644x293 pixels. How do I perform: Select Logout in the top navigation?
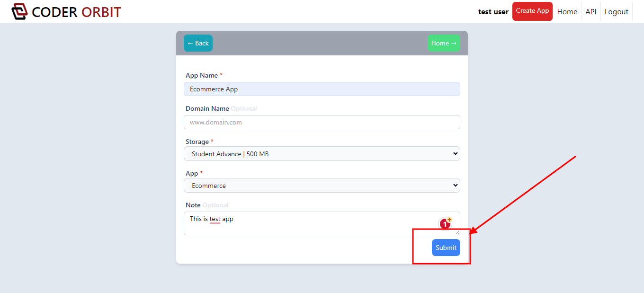click(x=616, y=12)
